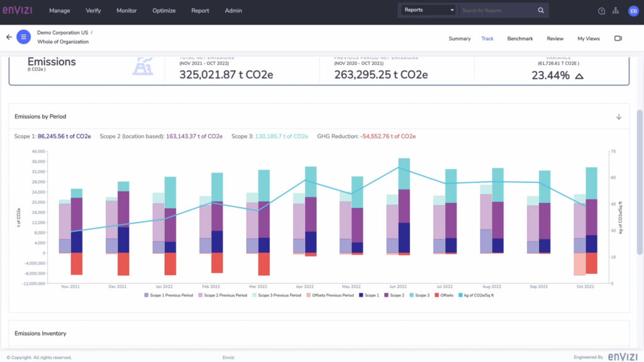Click the Envizi logo in the top bar
The height and width of the screenshot is (362, 644).
tap(17, 10)
